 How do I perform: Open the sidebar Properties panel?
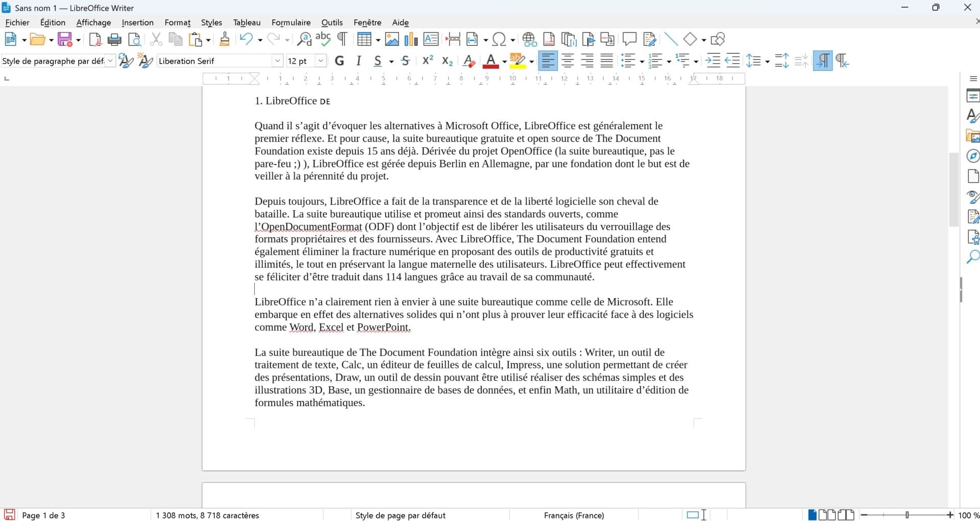[x=973, y=95]
